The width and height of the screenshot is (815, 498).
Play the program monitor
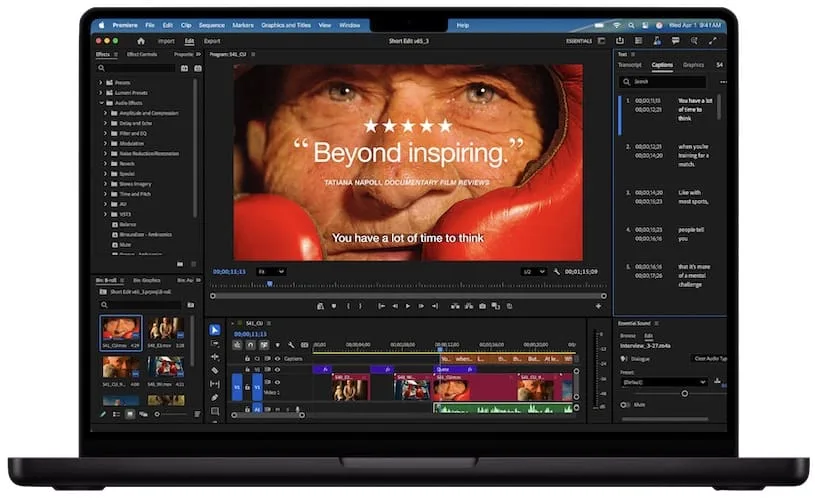408,307
